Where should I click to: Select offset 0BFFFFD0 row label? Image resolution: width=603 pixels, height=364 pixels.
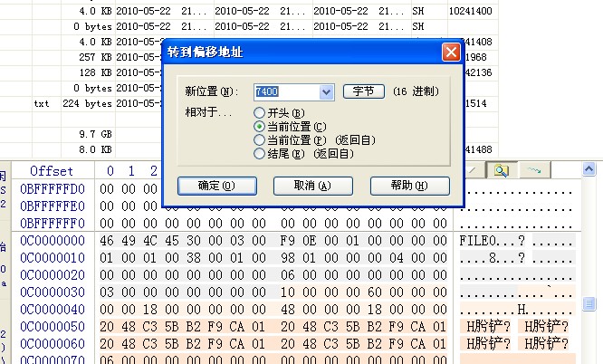53,189
